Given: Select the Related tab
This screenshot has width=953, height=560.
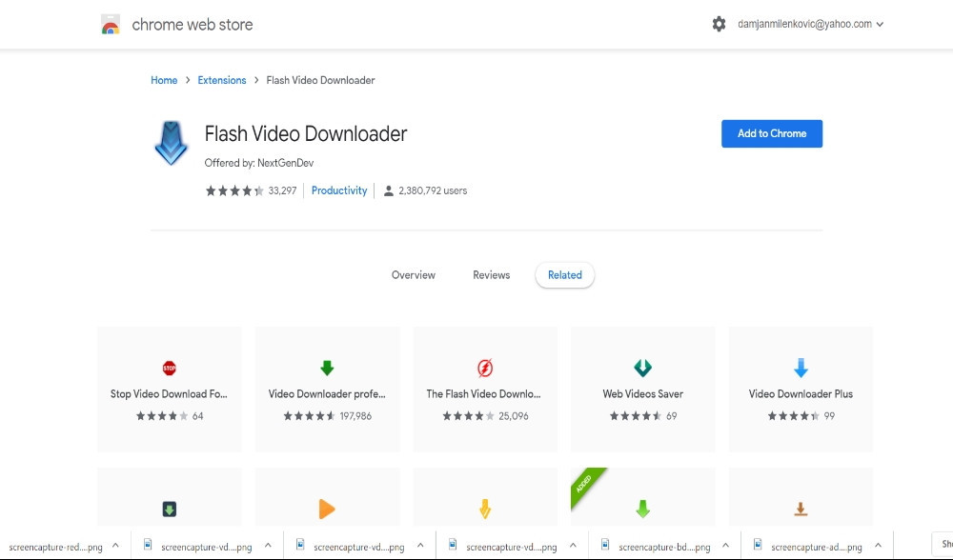Looking at the screenshot, I should (564, 275).
